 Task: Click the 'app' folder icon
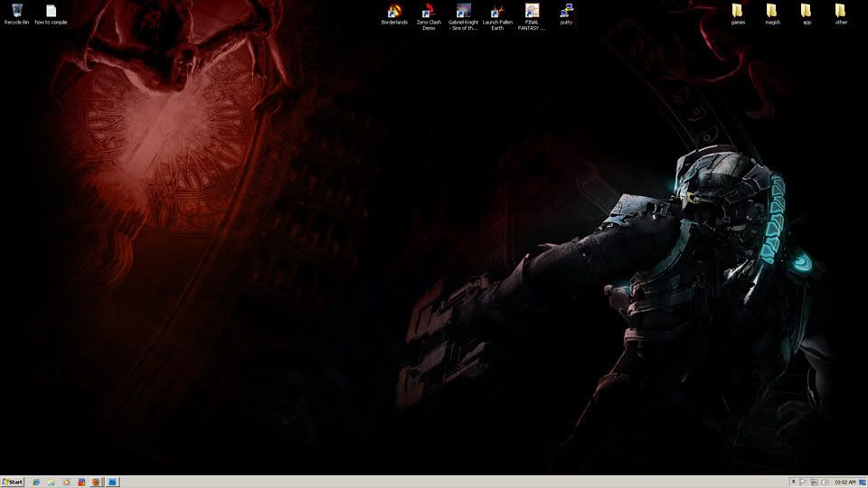pos(807,12)
